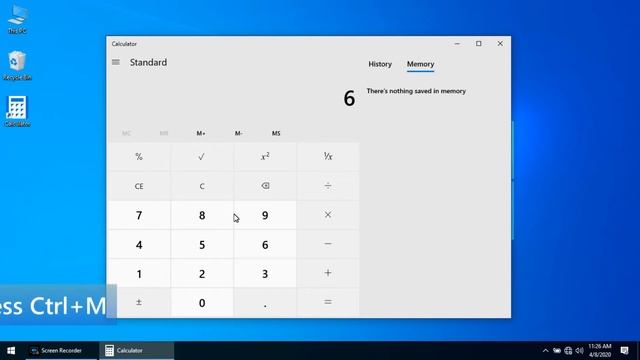Show hidden tray icons chevron
This screenshot has width=640, height=360.
click(546, 351)
